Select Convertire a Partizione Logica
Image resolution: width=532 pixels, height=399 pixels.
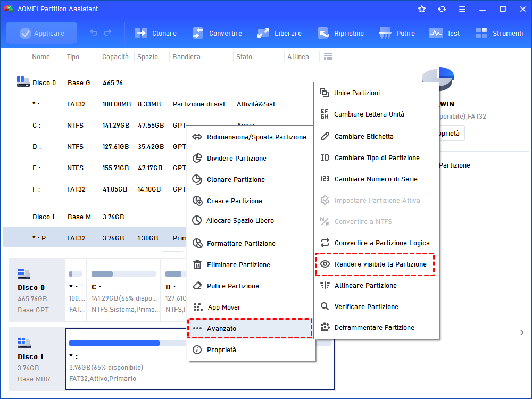coord(376,243)
